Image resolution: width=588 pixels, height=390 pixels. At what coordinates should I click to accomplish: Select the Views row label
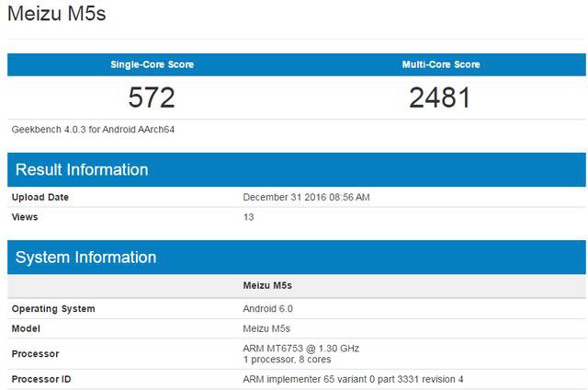click(x=25, y=217)
